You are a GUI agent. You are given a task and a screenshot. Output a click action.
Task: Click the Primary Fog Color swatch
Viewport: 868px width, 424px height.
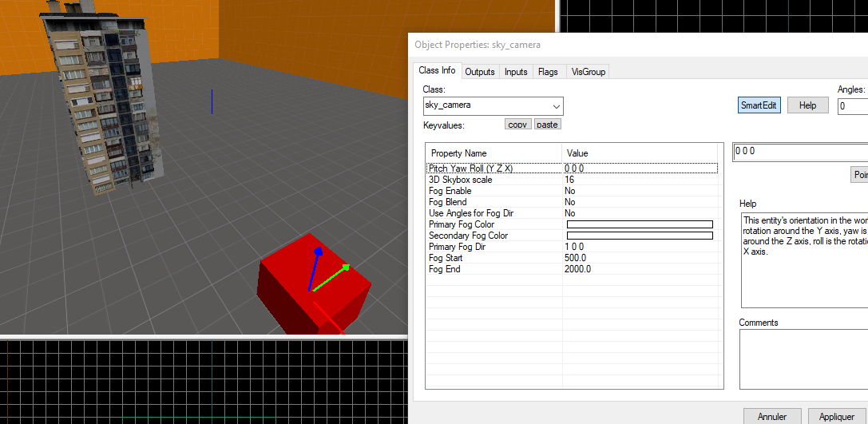(639, 225)
